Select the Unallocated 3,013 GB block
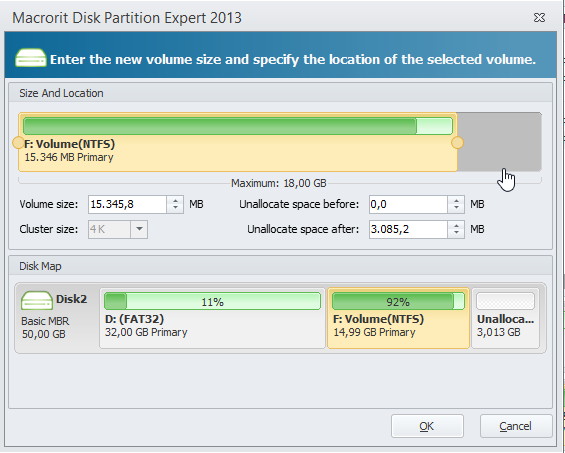The width and height of the screenshot is (565, 453). pos(506,318)
